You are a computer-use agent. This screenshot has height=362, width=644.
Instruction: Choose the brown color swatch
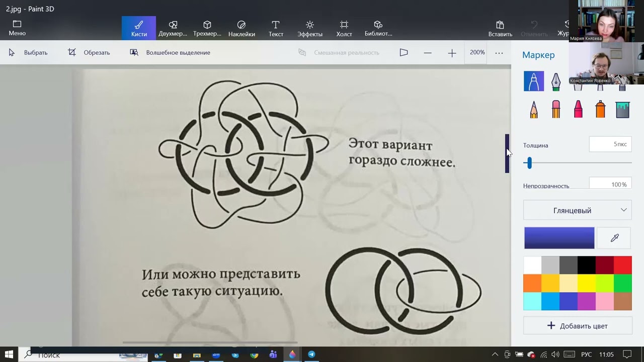623,301
